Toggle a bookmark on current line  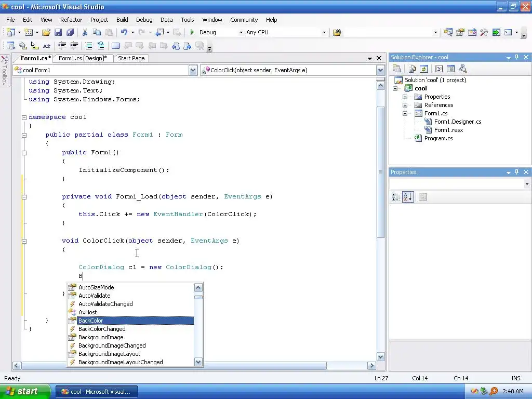[x=116, y=46]
